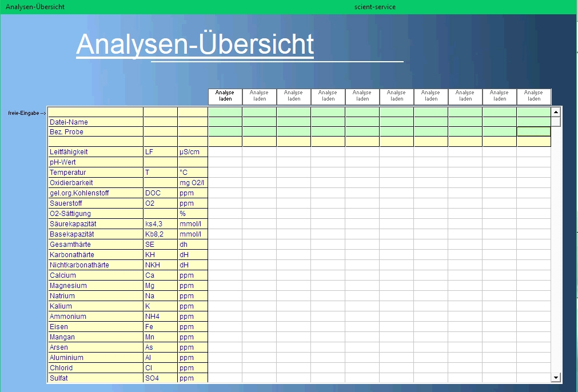Click the 'Nichtkarbonathärte' row label
The height and width of the screenshot is (392, 578).
point(95,265)
